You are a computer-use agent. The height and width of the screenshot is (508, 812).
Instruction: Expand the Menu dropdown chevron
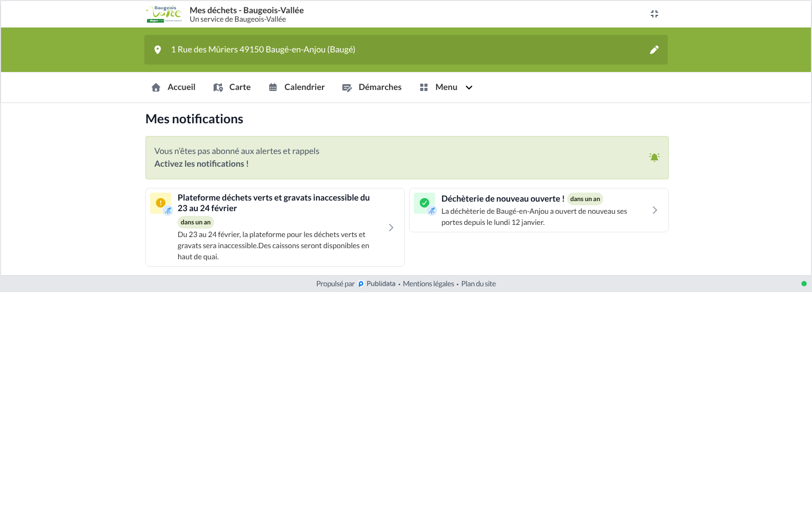(469, 87)
